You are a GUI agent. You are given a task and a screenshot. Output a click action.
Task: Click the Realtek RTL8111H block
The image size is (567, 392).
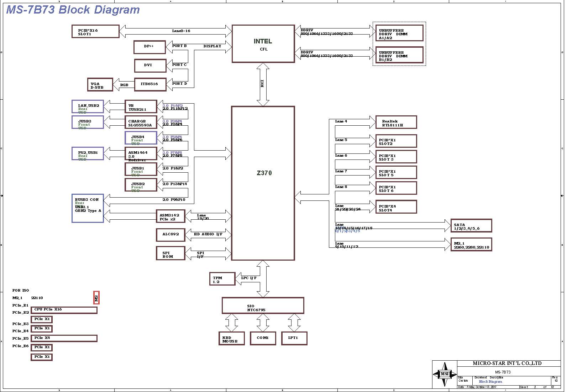point(396,122)
